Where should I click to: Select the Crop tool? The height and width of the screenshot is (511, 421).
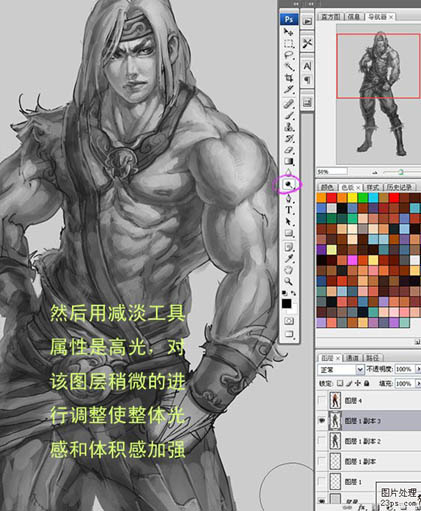(x=289, y=78)
